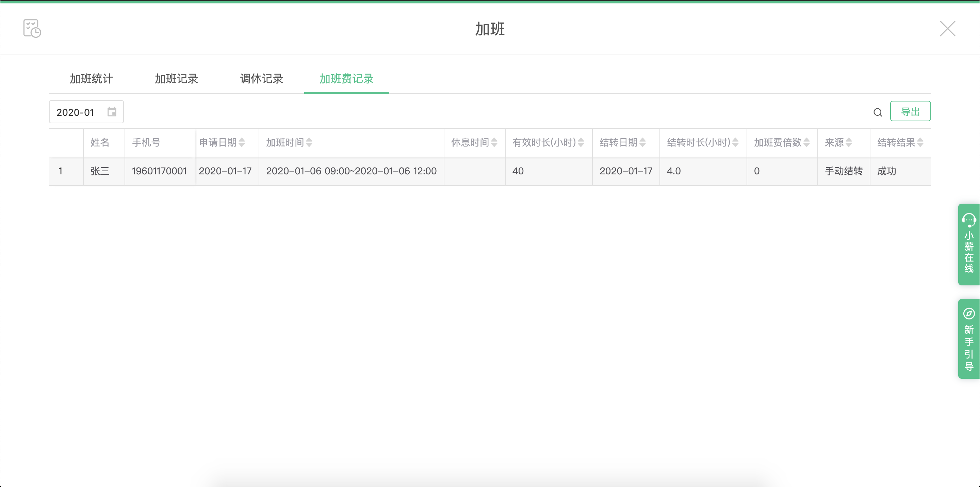
Task: Open 小薪在线 customer service panel
Action: click(968, 244)
